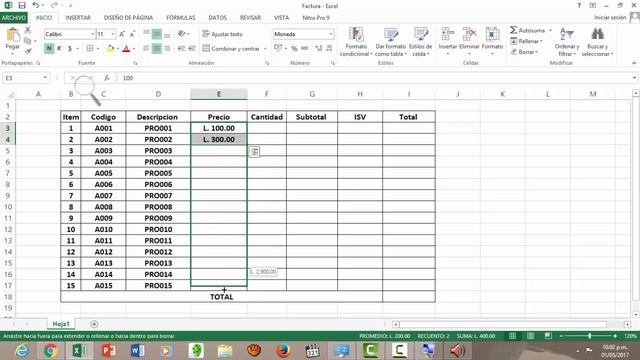Open the Moneda number format dropdown
This screenshot has width=640, height=360.
click(x=331, y=34)
